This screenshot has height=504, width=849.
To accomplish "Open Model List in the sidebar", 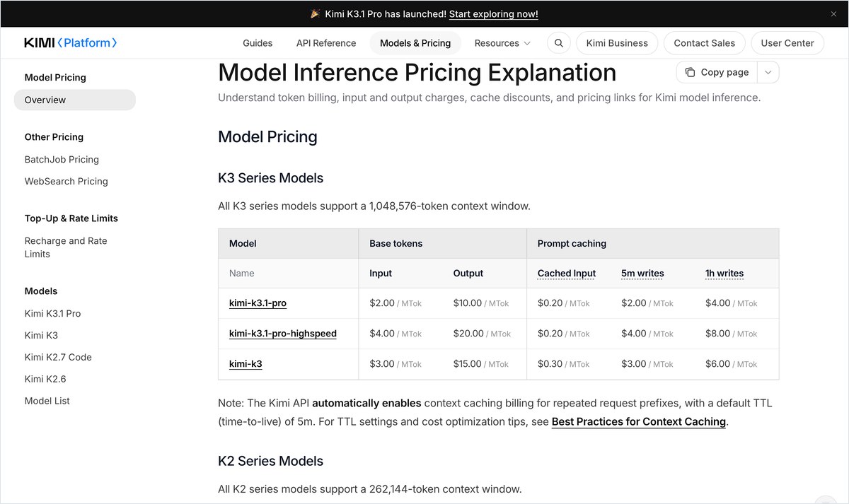I will (x=47, y=401).
